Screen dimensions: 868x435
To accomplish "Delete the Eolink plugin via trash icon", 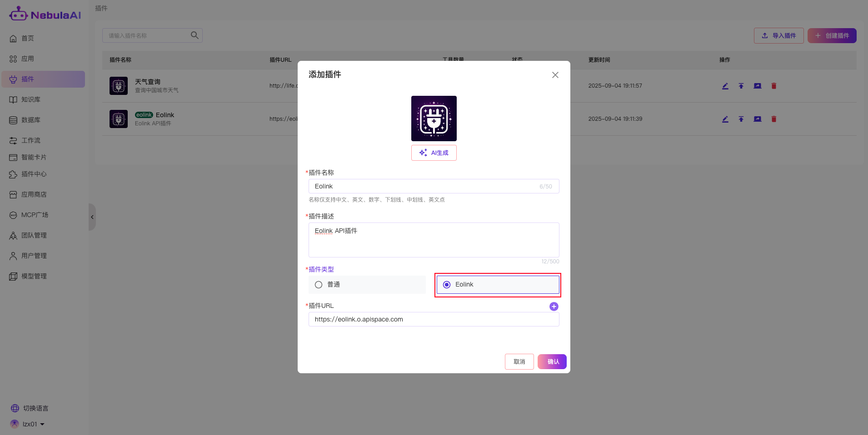I will coord(774,119).
